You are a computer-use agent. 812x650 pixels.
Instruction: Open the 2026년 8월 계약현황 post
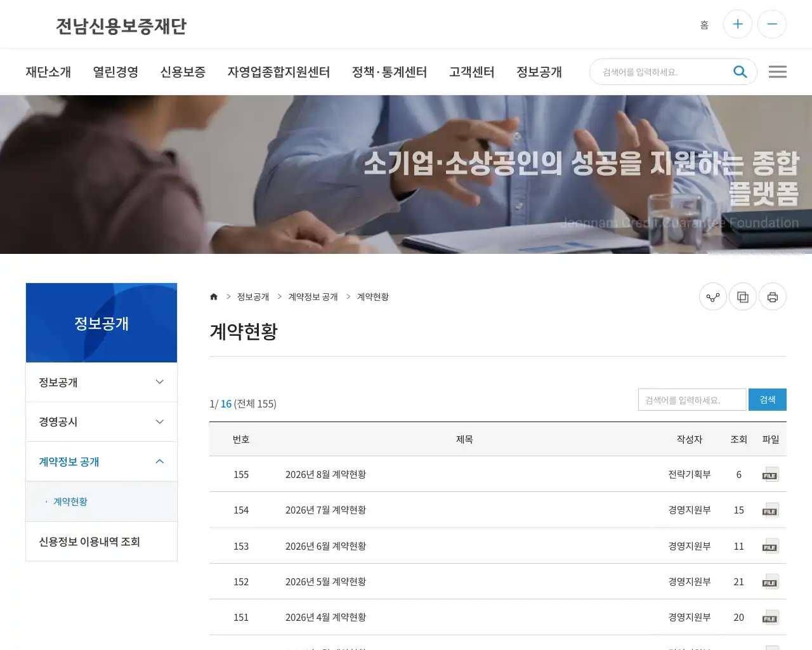point(325,474)
